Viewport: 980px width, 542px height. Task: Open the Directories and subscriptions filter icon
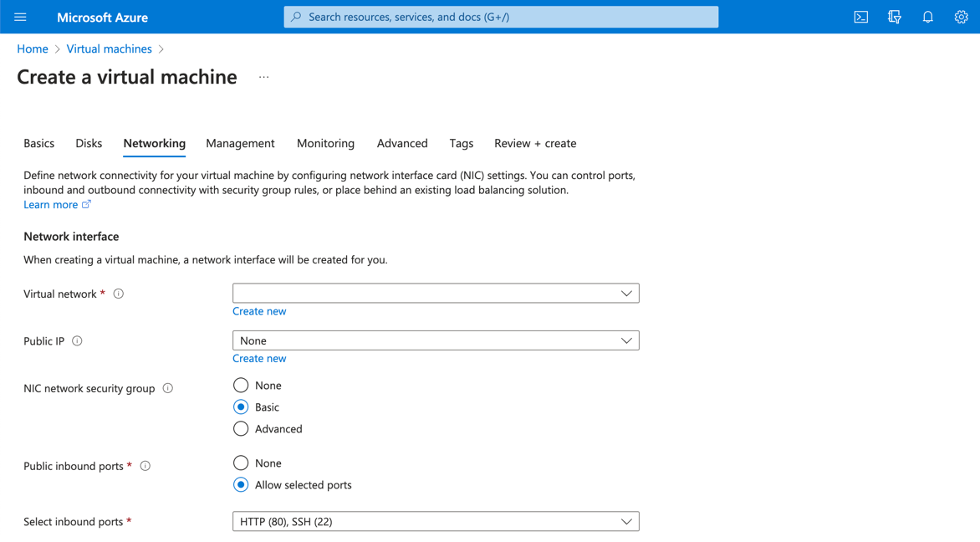point(895,17)
